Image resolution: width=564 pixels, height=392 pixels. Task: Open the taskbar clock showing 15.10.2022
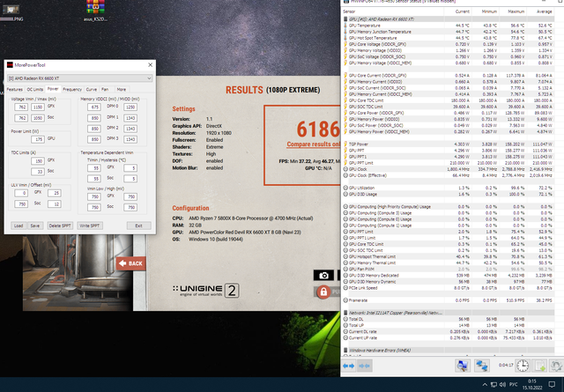pos(532,384)
